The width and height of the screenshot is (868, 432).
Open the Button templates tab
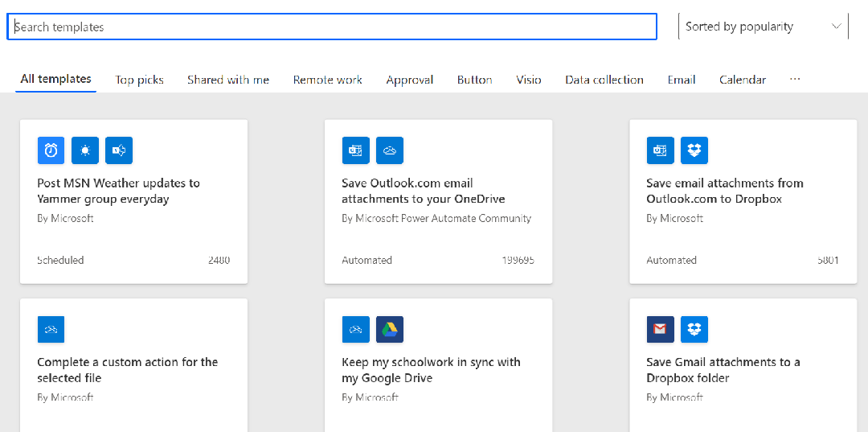[474, 80]
